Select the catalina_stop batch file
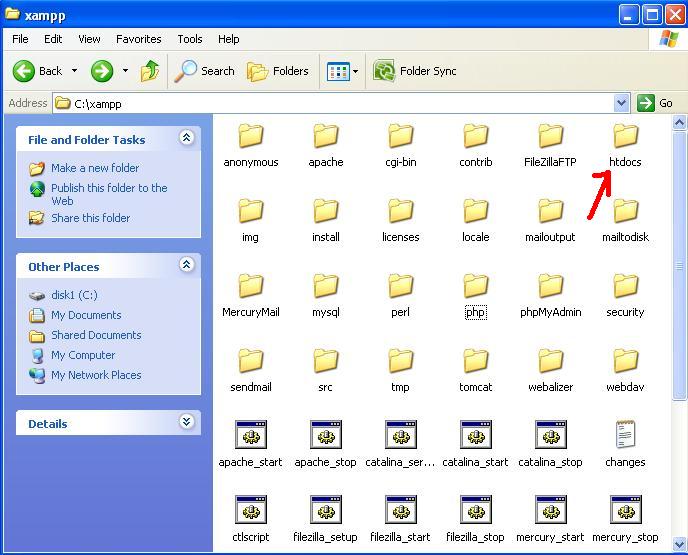Viewport: 688px width, 555px height. [551, 444]
